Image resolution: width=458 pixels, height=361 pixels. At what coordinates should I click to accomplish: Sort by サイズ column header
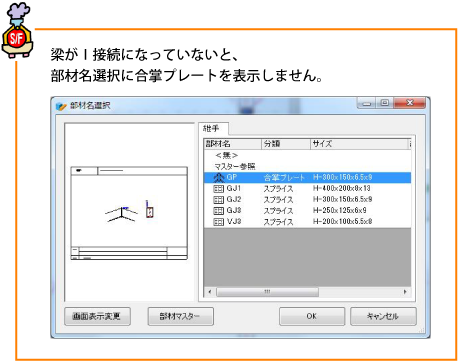coord(359,144)
